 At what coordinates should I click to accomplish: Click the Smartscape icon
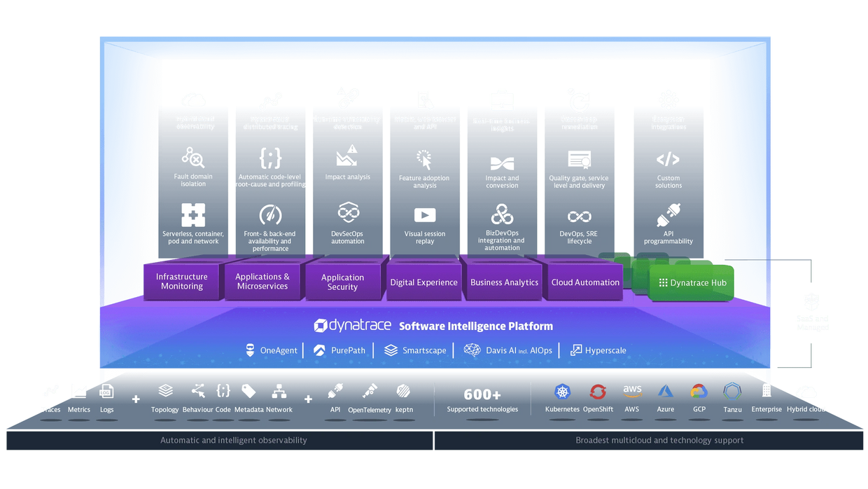point(389,350)
